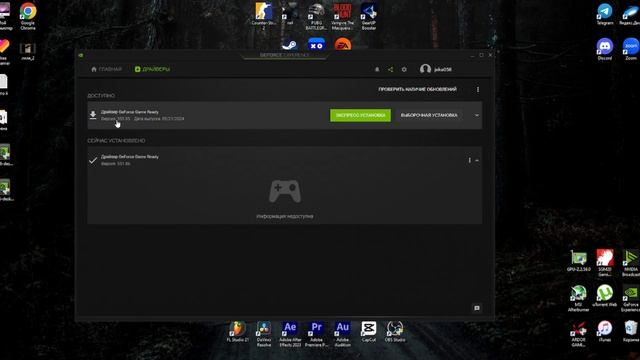
Task: Open settings gear in GeForce Experience
Action: 404,69
